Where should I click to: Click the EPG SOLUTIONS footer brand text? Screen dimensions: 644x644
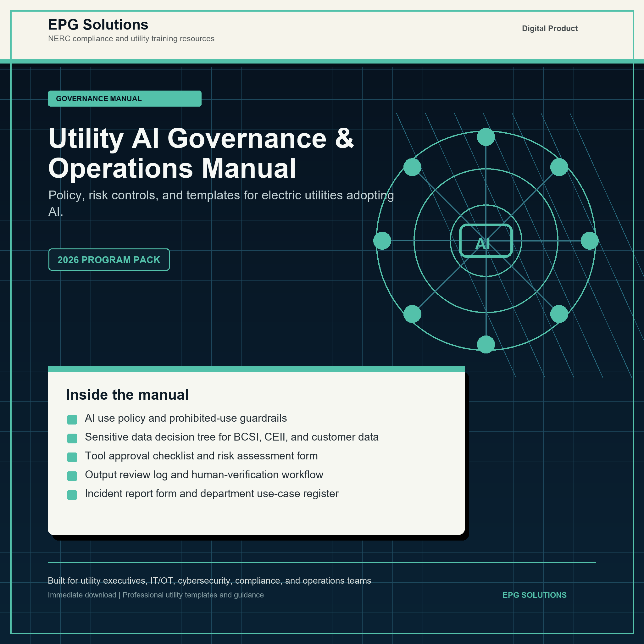534,595
